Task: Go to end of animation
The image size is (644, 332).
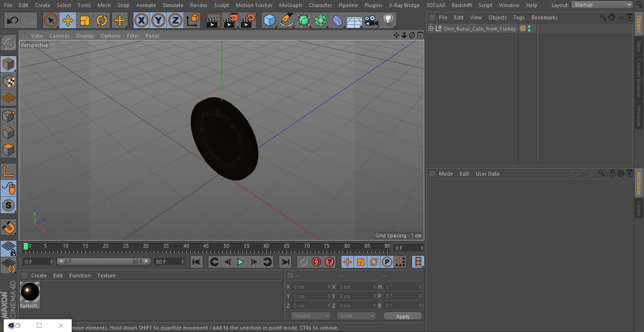Action: [x=285, y=262]
